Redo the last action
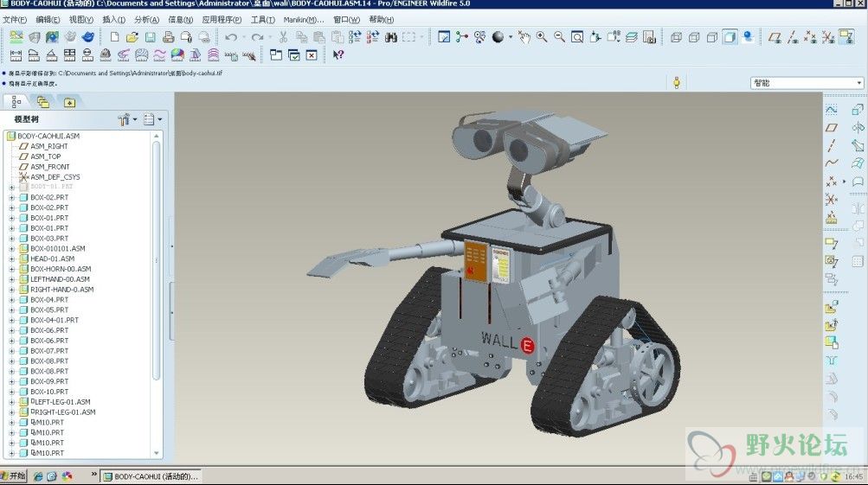The width and height of the screenshot is (868, 485). (257, 37)
